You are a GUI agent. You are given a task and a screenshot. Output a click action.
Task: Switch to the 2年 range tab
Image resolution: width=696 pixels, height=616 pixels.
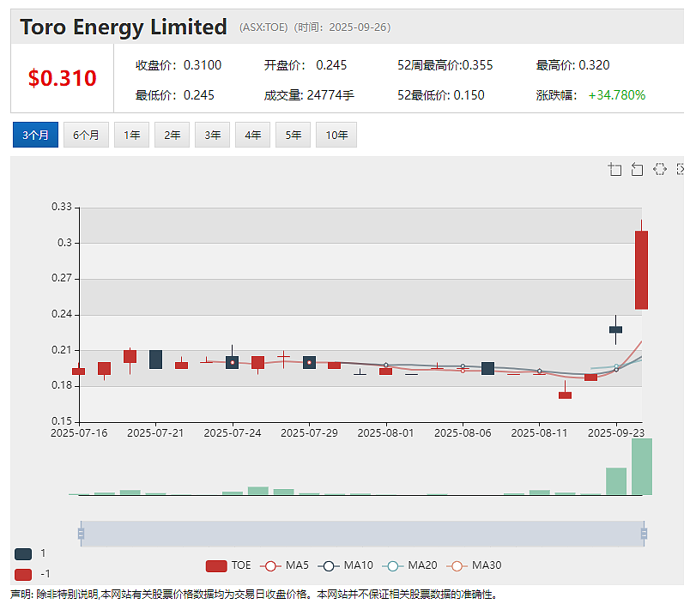point(172,135)
